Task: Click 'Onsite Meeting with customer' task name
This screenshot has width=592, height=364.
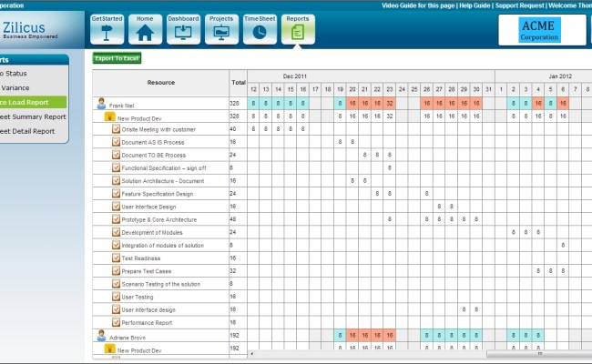Action: point(158,129)
